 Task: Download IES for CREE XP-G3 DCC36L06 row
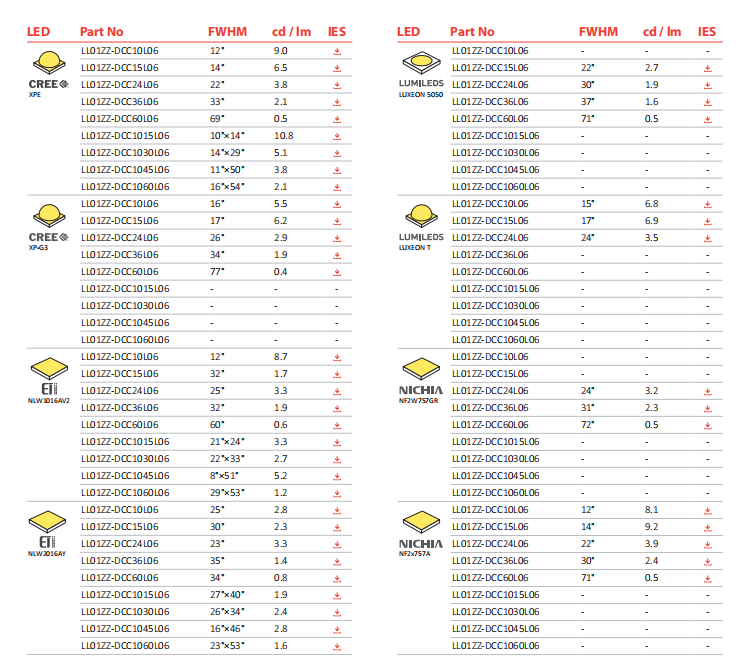click(337, 255)
